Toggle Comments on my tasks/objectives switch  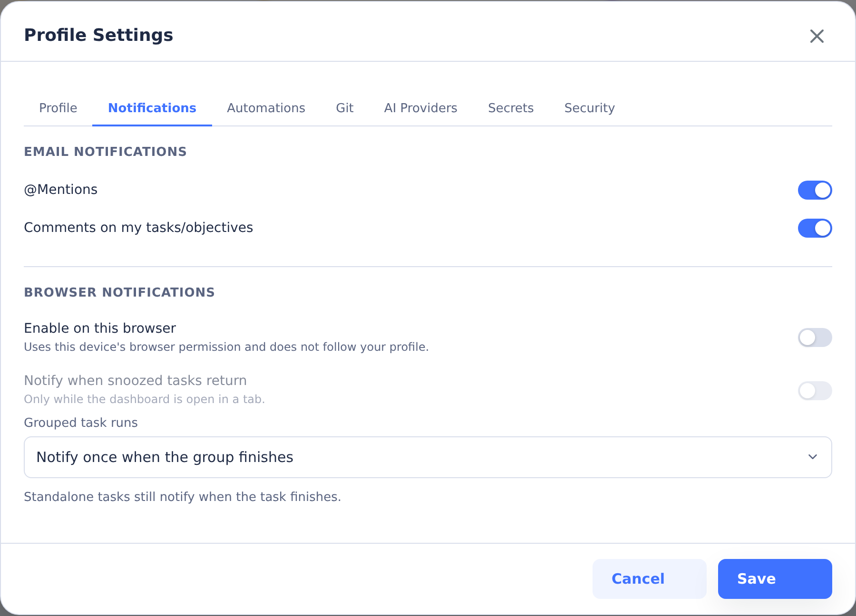(815, 228)
